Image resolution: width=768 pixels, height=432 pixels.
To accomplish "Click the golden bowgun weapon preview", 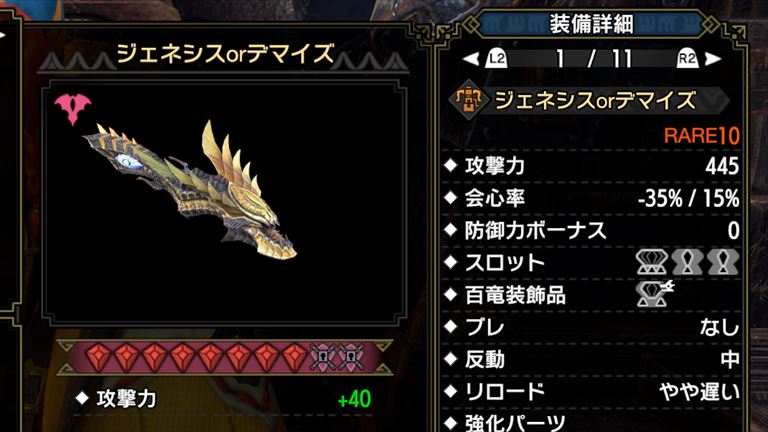I will 191,189.
